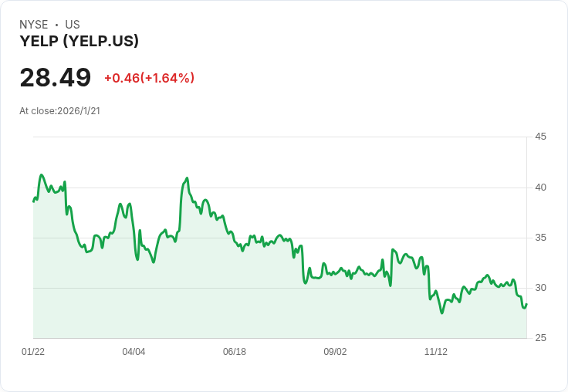Click the 28.49 current price
The width and height of the screenshot is (568, 392).
pos(55,78)
